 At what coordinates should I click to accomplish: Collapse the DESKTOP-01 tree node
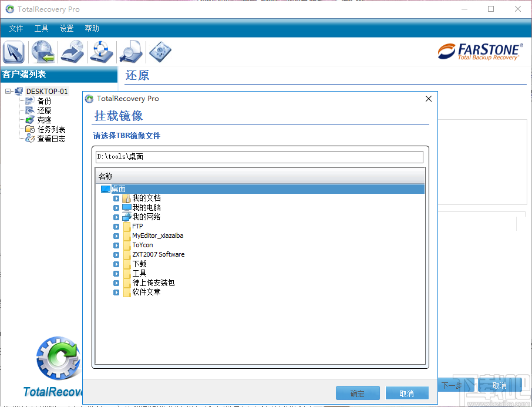(x=8, y=91)
